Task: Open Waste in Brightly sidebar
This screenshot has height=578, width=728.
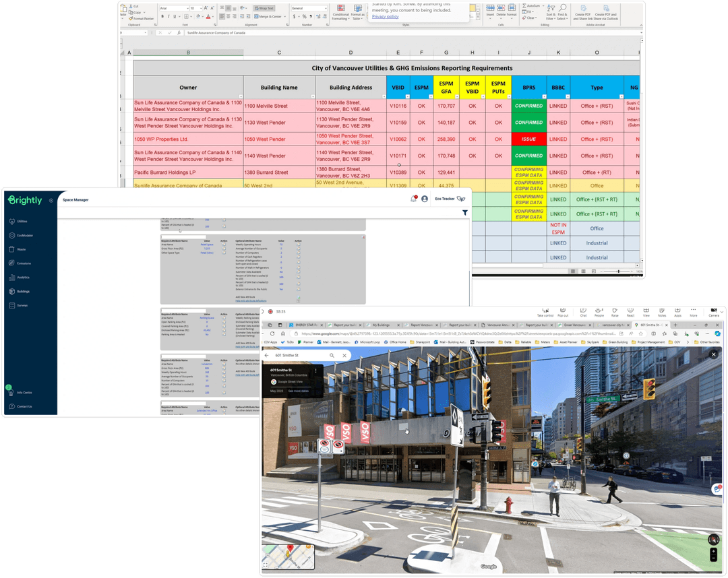Action: pos(18,249)
